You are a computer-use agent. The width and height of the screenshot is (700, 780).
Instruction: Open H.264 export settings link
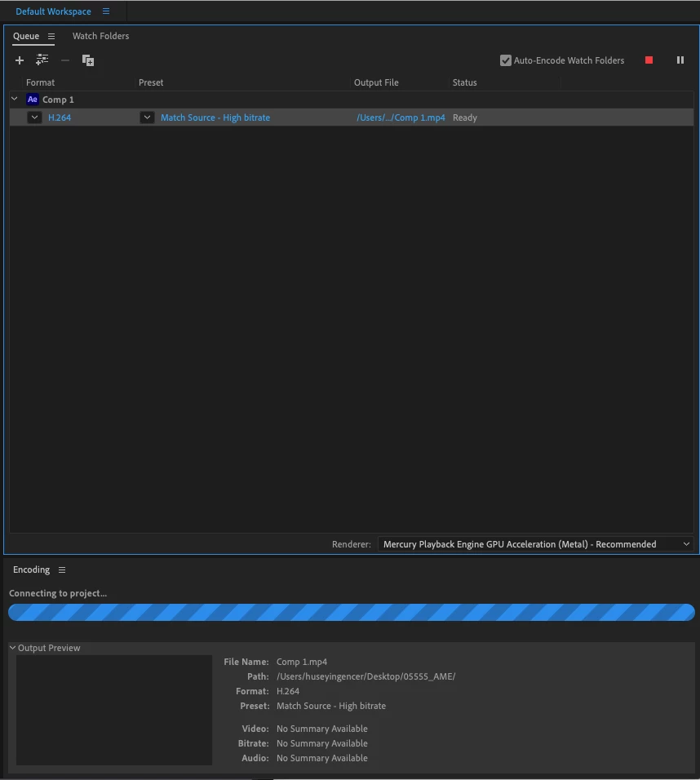point(60,117)
